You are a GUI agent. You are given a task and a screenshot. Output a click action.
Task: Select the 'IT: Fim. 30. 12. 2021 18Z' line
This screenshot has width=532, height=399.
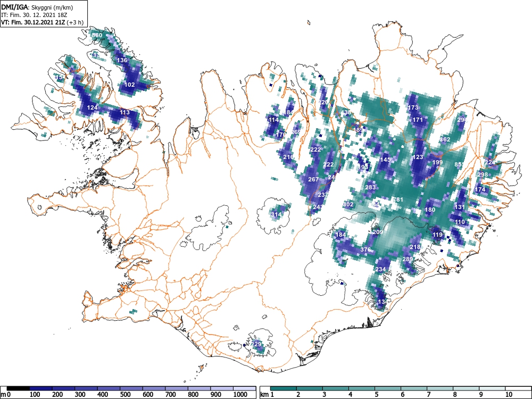point(34,15)
